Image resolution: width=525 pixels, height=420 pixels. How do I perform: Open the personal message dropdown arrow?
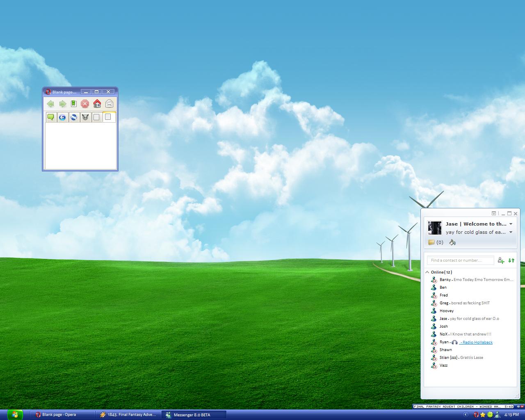click(511, 232)
